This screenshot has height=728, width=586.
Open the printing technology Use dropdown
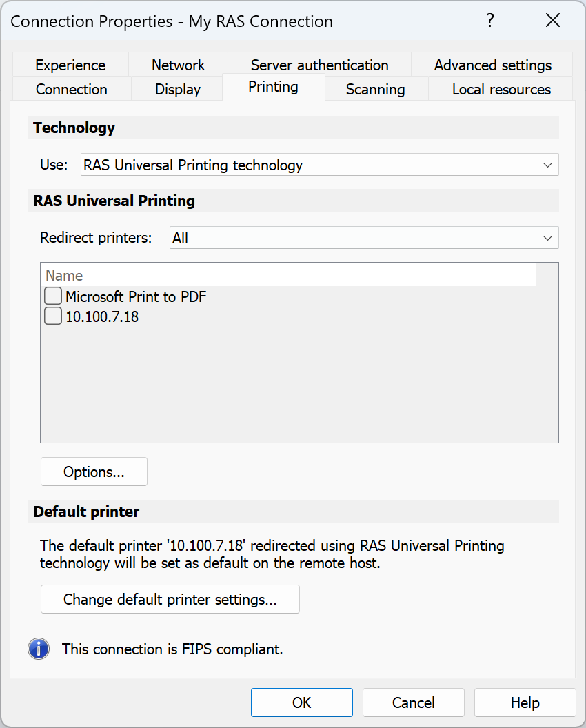[319, 165]
